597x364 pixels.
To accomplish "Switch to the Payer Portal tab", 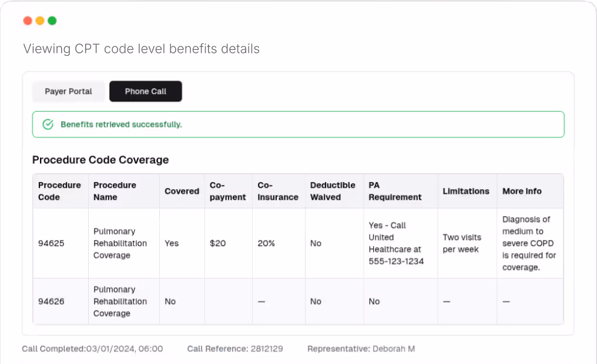I will (68, 91).
